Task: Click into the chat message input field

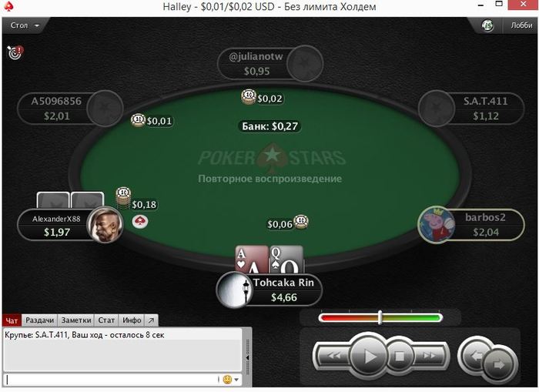Action: (x=111, y=379)
